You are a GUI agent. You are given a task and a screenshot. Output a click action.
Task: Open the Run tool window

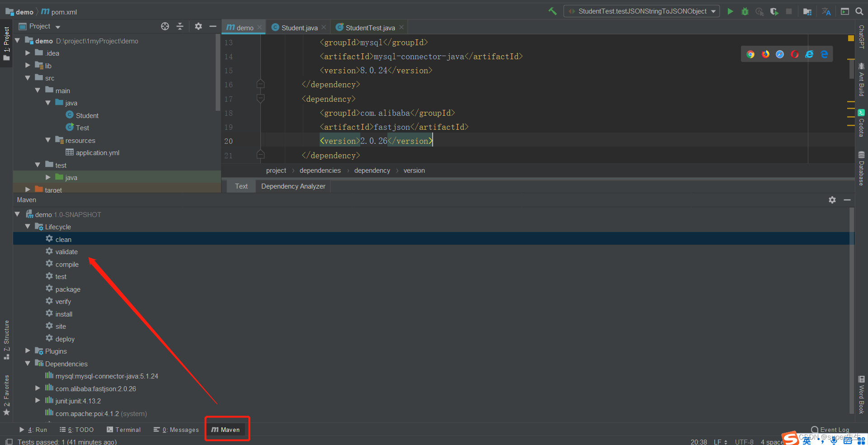(33, 430)
